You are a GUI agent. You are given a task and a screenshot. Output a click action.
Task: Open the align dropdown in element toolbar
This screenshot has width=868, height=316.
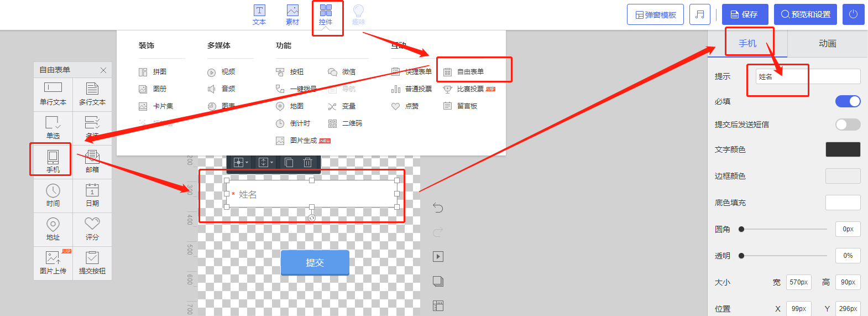[x=240, y=162]
